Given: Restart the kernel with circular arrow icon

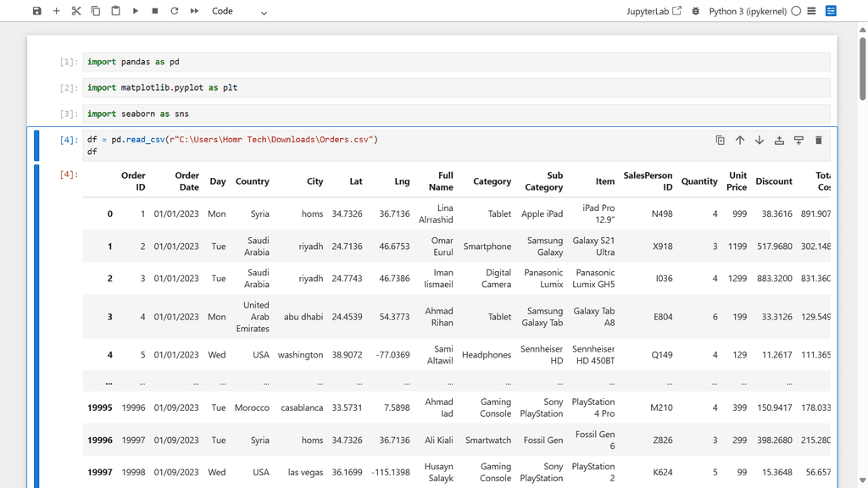Looking at the screenshot, I should pos(175,11).
